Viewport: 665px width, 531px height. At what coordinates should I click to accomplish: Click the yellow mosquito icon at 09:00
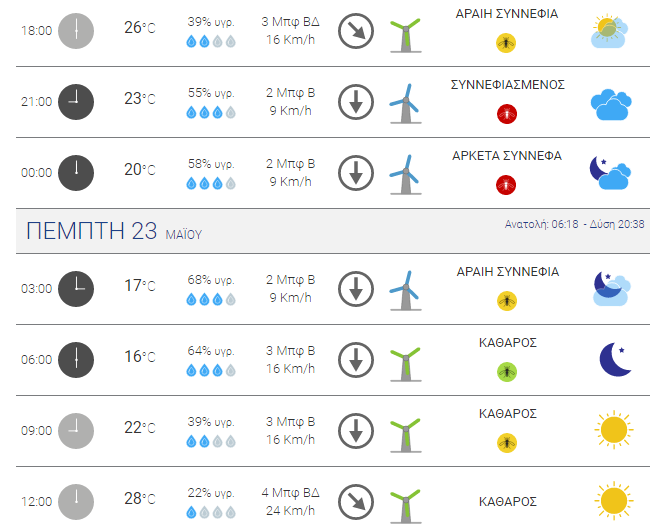507,443
